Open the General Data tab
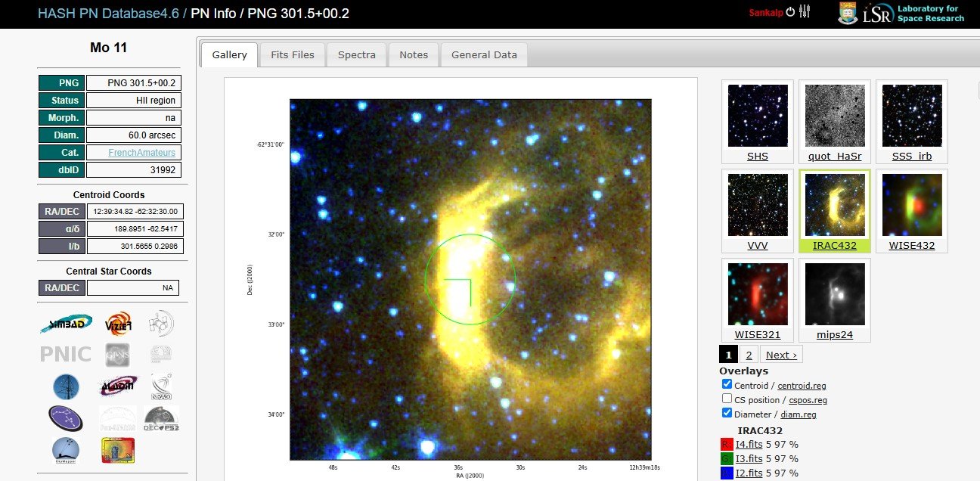 484,54
